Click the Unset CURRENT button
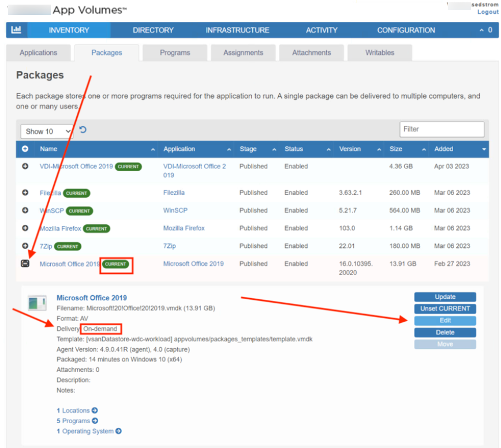This screenshot has width=501, height=448. point(445,308)
